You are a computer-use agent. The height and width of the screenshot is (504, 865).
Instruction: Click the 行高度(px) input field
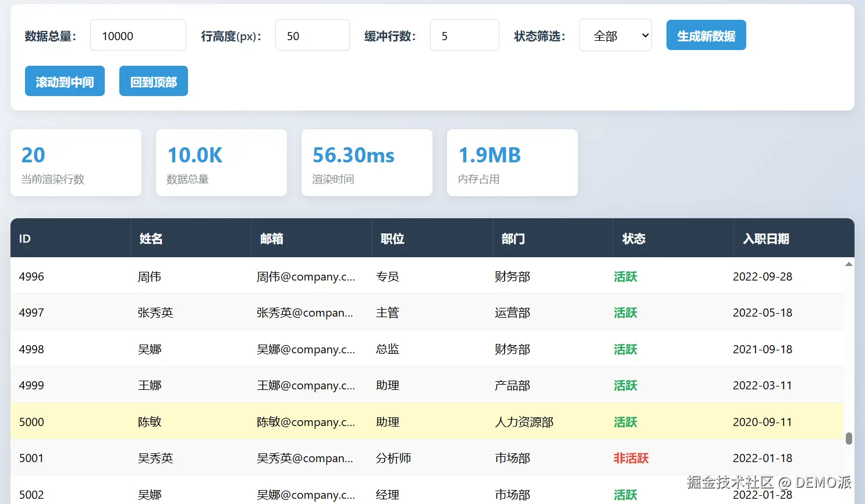pos(313,36)
